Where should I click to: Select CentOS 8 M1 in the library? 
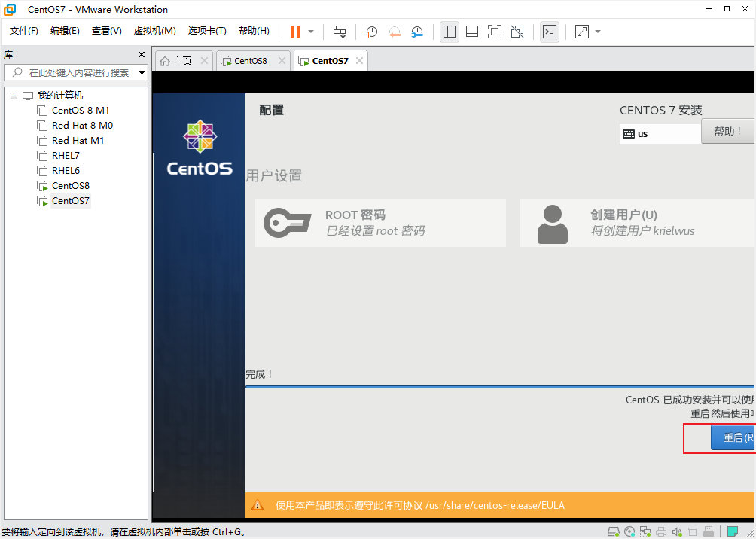[81, 111]
